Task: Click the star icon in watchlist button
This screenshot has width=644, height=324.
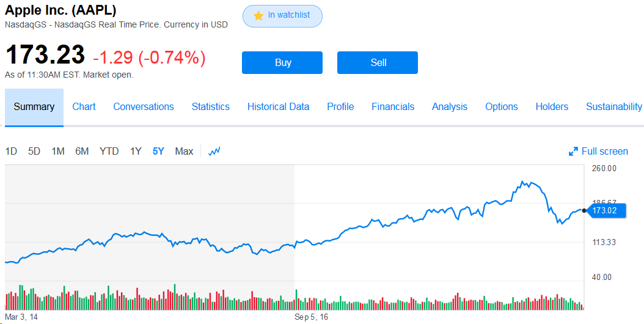Action: (x=258, y=16)
